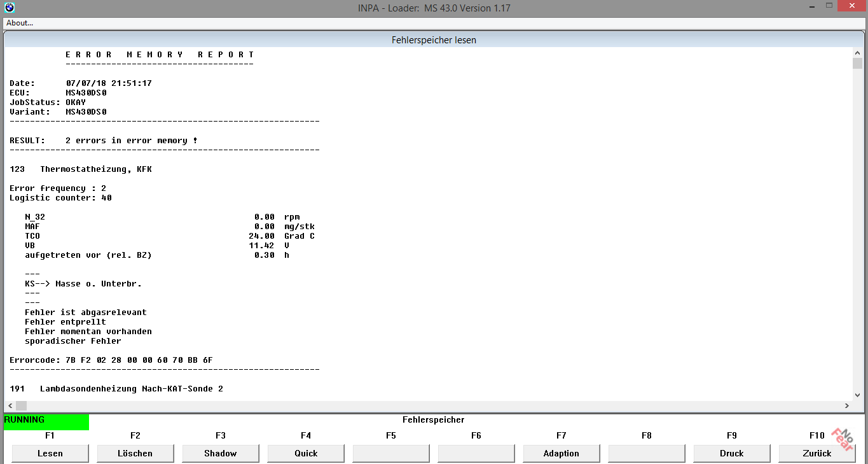Click the horizontal scrollbar thumb
This screenshot has height=464, width=868.
[x=21, y=405]
